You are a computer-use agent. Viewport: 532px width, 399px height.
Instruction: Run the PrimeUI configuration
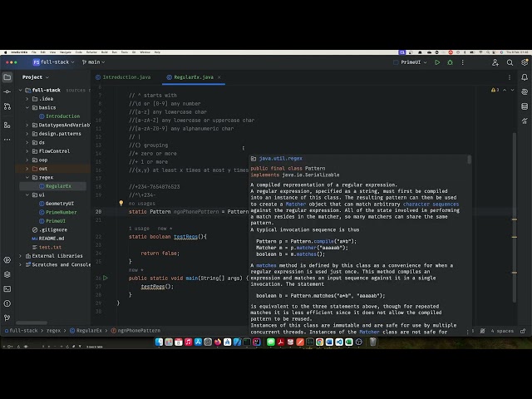(x=437, y=62)
